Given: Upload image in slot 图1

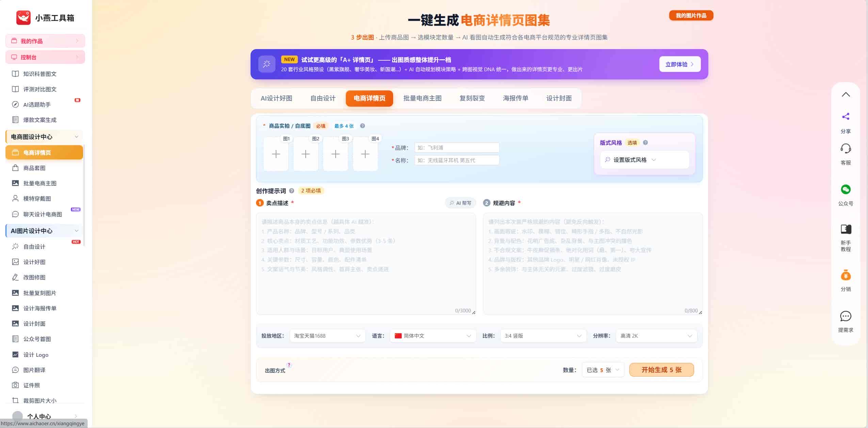Looking at the screenshot, I should (x=276, y=154).
